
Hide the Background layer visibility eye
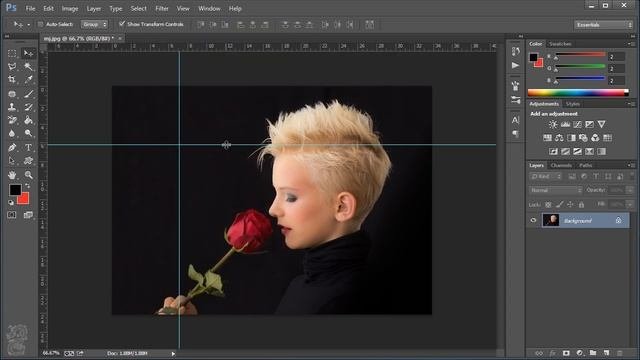pyautogui.click(x=533, y=220)
